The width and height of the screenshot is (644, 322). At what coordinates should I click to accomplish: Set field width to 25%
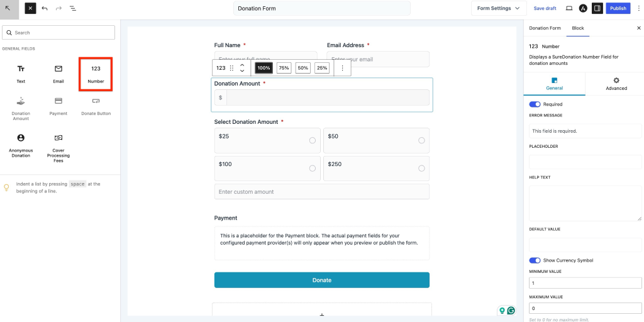(322, 68)
